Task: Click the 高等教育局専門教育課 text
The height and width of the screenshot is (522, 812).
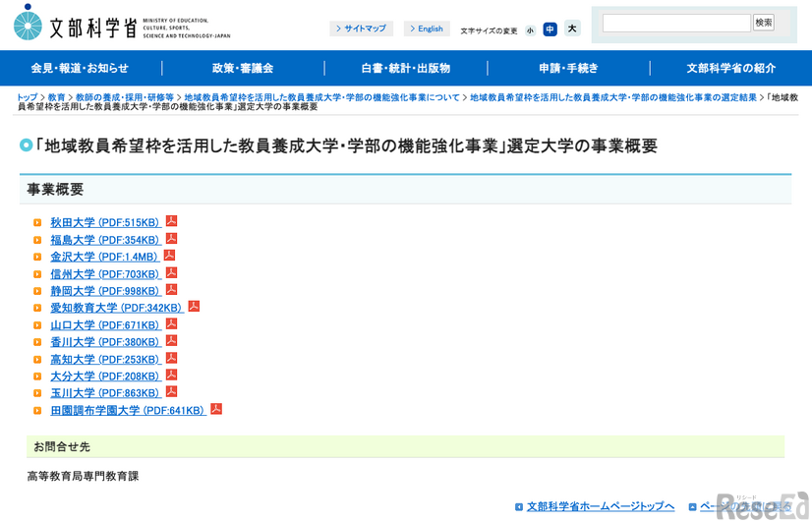Action: [83, 476]
